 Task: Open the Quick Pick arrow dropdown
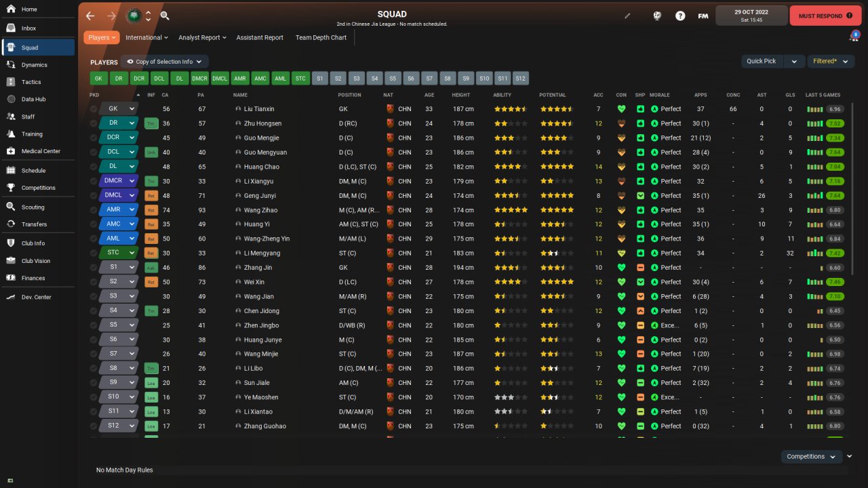pyautogui.click(x=794, y=61)
